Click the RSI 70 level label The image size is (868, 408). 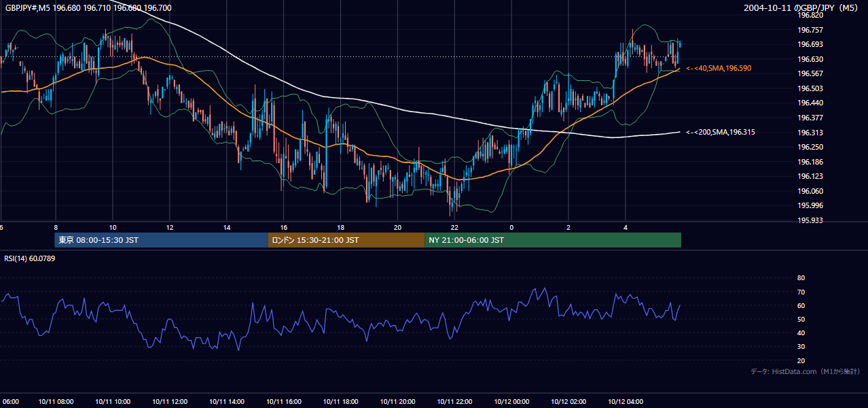tap(801, 292)
